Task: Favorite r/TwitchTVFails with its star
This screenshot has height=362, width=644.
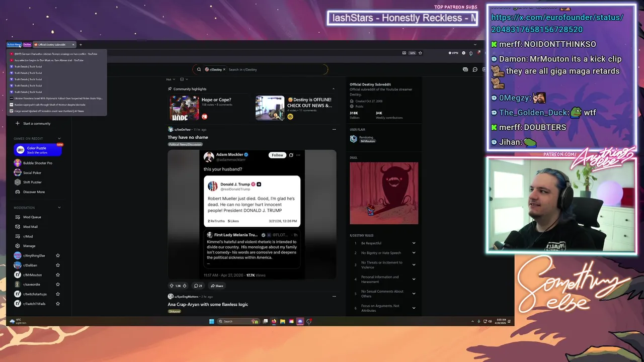Action: (x=58, y=304)
